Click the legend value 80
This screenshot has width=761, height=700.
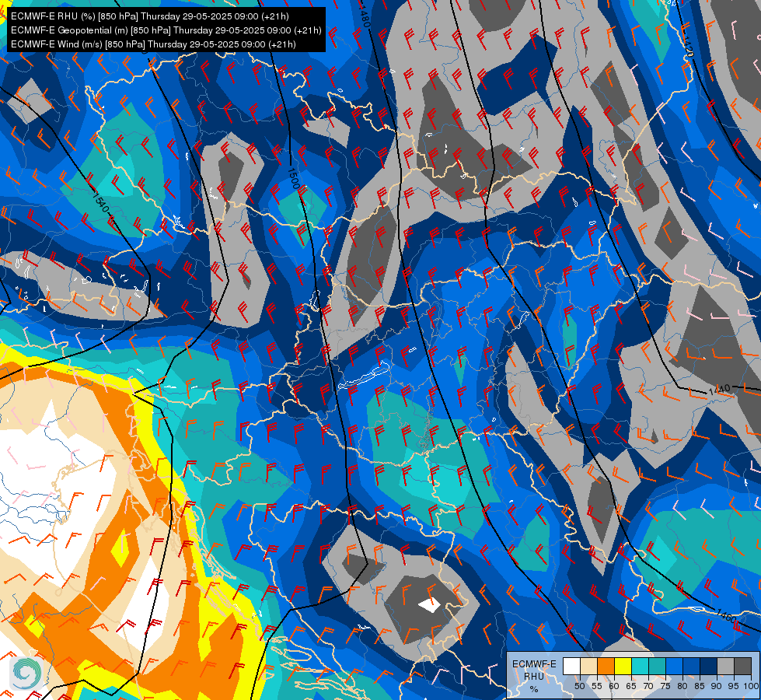point(682,686)
